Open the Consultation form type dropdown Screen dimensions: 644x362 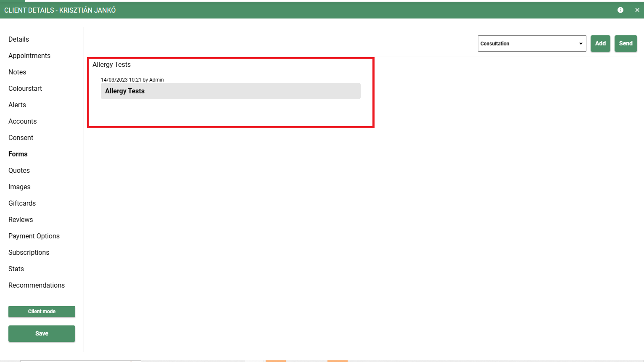(531, 44)
